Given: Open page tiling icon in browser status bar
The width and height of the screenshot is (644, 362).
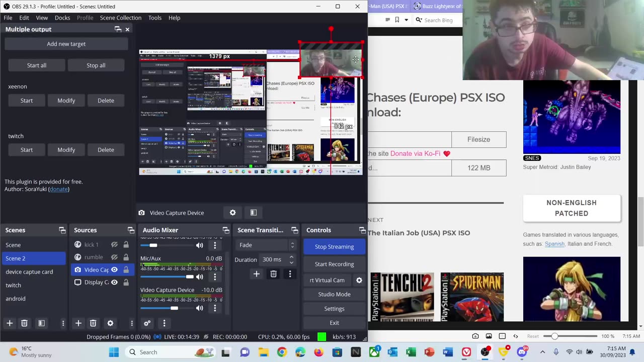Looking at the screenshot, I should [x=502, y=336].
